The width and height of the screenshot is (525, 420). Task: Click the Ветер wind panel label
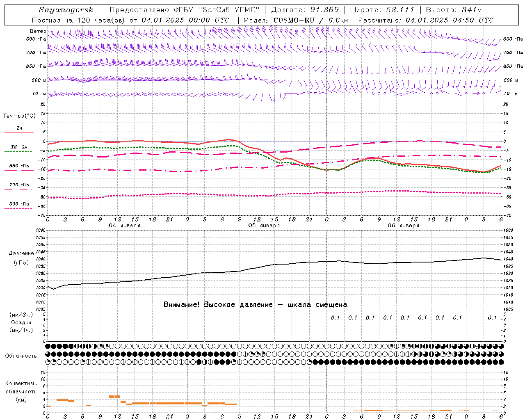[x=38, y=31]
